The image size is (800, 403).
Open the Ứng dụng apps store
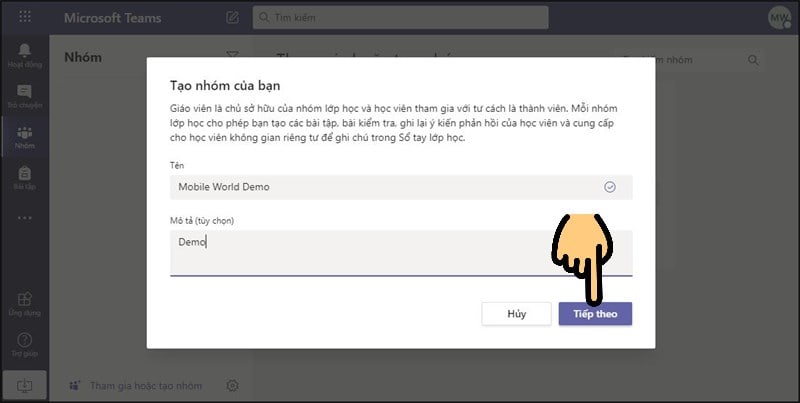(x=24, y=304)
